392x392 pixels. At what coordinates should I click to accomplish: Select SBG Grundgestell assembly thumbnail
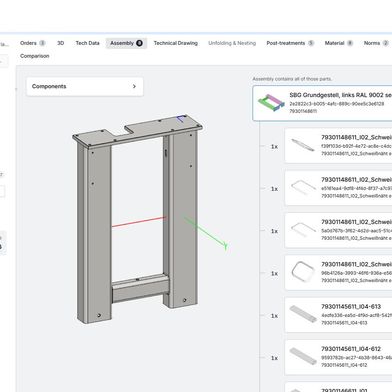click(271, 103)
